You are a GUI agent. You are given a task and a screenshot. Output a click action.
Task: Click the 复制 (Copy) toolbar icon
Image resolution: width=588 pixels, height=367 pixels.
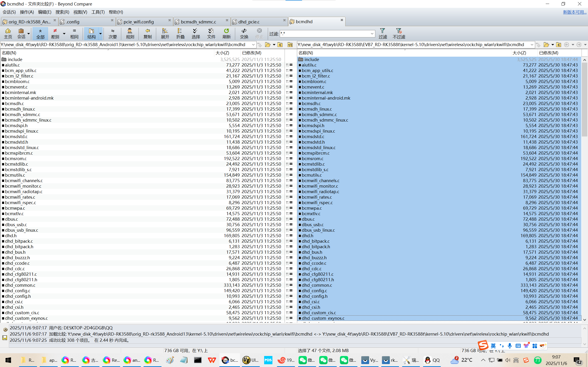pos(147,33)
